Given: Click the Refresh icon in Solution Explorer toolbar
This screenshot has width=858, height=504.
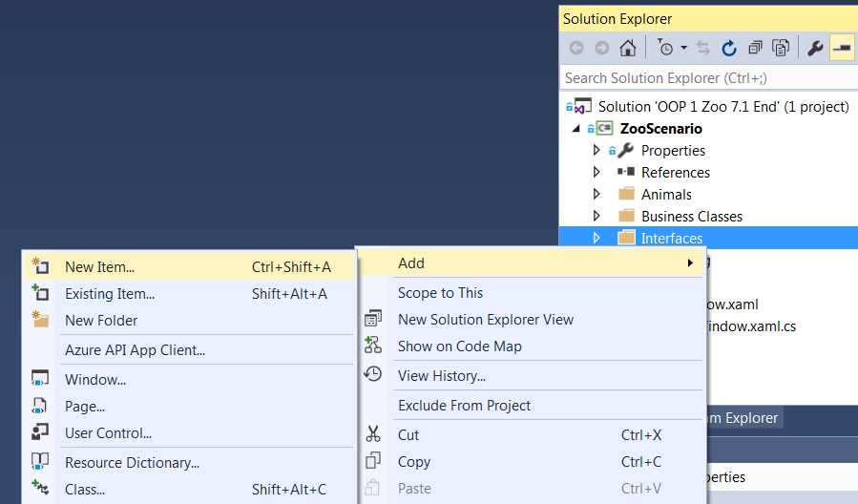Looking at the screenshot, I should pos(729,48).
